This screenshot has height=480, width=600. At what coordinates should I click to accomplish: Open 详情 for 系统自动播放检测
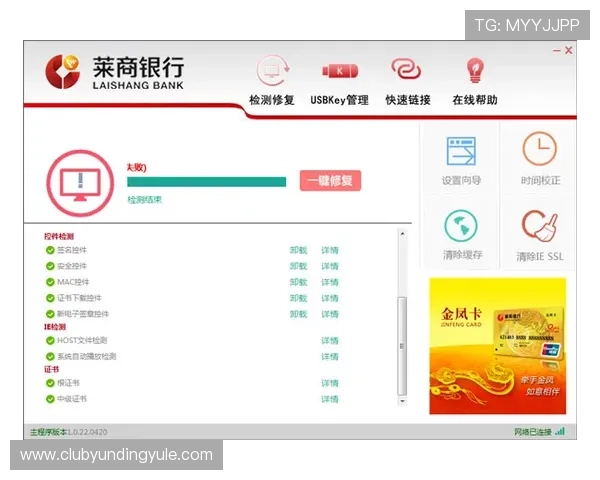pyautogui.click(x=330, y=357)
